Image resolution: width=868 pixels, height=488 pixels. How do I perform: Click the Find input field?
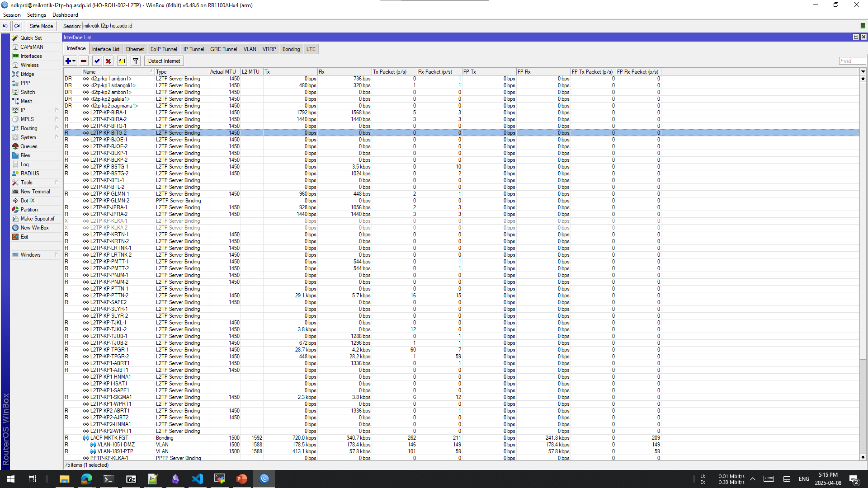tap(852, 61)
